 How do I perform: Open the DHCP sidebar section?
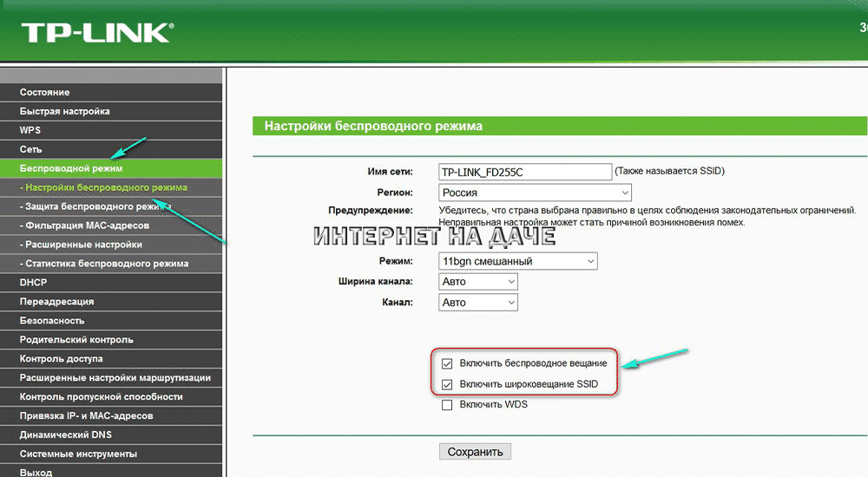pos(34,283)
